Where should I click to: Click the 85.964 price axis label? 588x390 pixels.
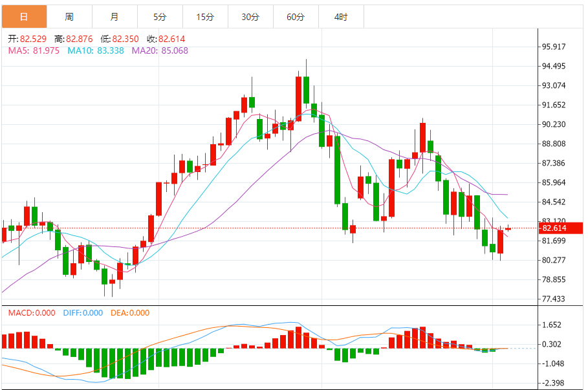554,182
